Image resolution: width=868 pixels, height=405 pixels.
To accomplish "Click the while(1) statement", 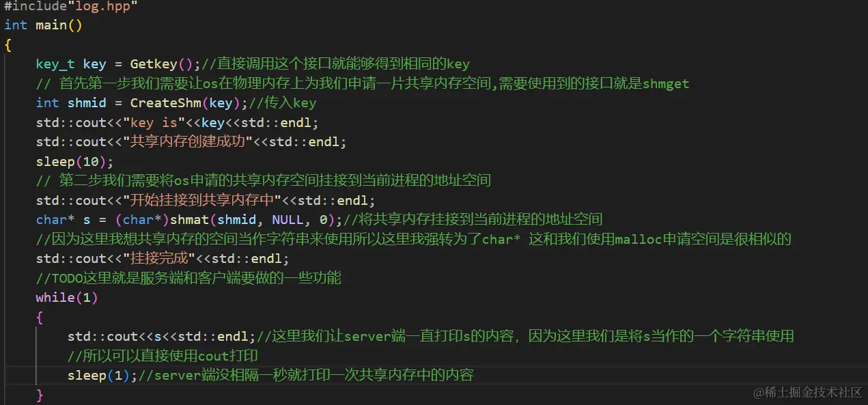I will [67, 298].
